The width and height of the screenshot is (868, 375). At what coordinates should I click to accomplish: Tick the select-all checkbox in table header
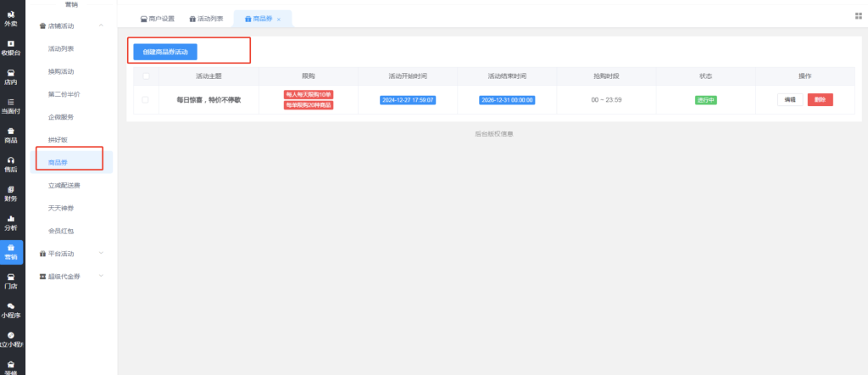[146, 76]
